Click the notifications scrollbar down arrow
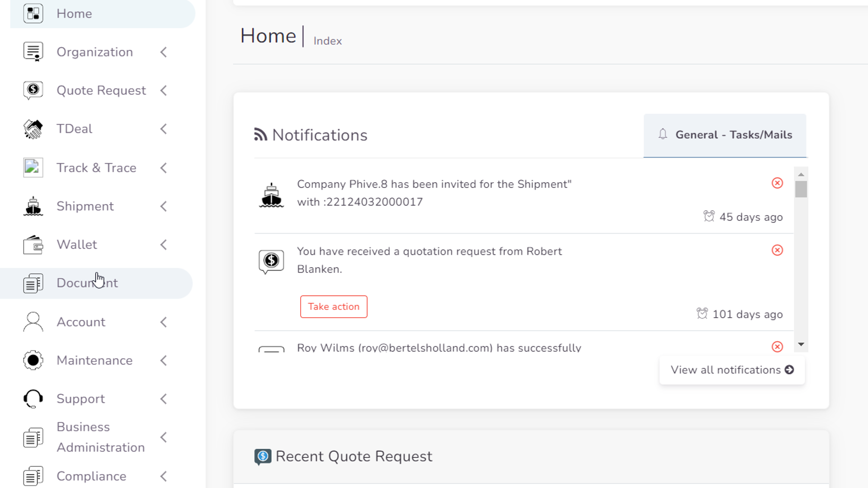Viewport: 868px width, 488px height. 801,345
